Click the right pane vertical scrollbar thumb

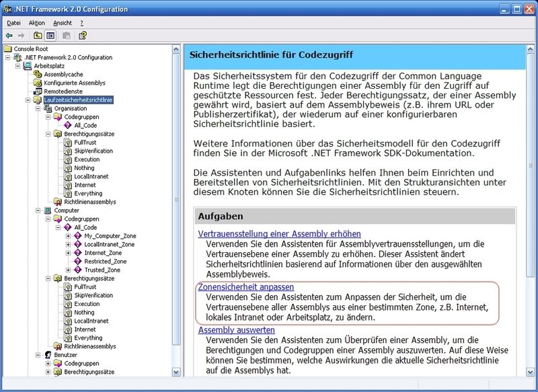(x=530, y=165)
